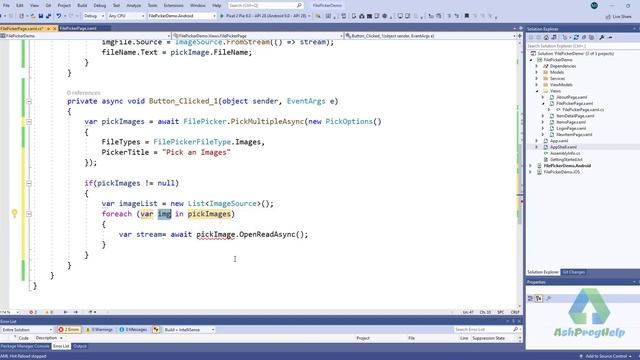The width and height of the screenshot is (640, 360).
Task: Select LoginPage.xaml in Solution Explorer
Action: [x=571, y=128]
